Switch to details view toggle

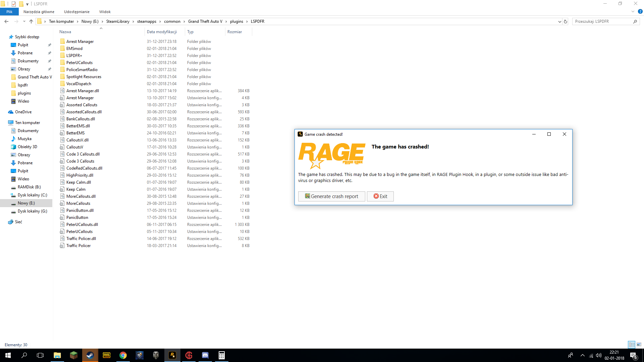coord(632,345)
